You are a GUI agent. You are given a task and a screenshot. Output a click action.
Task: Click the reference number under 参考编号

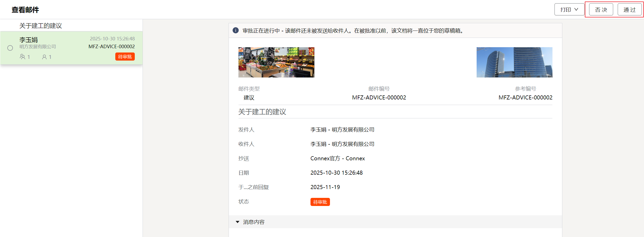tap(525, 97)
